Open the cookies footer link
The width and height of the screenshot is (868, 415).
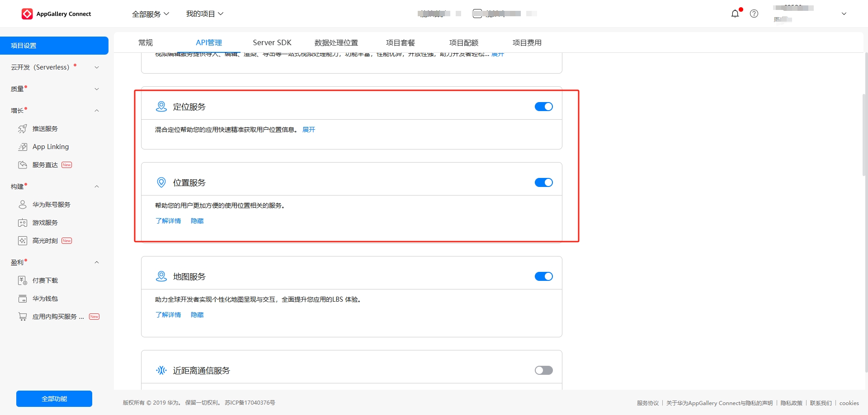(x=849, y=403)
